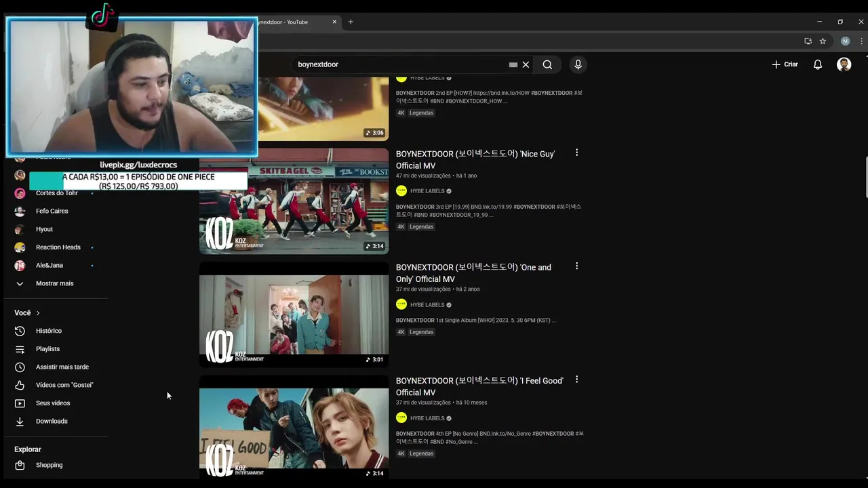The height and width of the screenshot is (488, 868).
Task: Open Cortes do Tohr subscription channel
Action: coord(56,193)
